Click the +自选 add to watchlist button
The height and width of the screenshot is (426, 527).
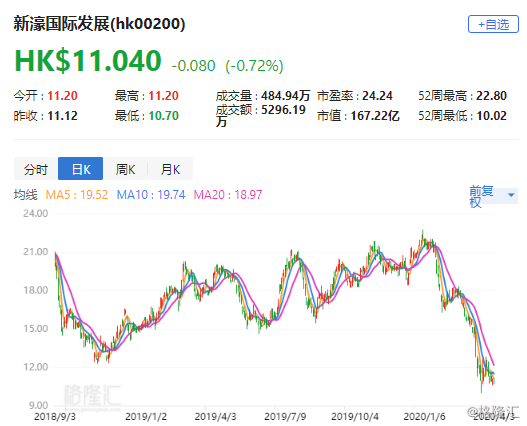coord(493,24)
